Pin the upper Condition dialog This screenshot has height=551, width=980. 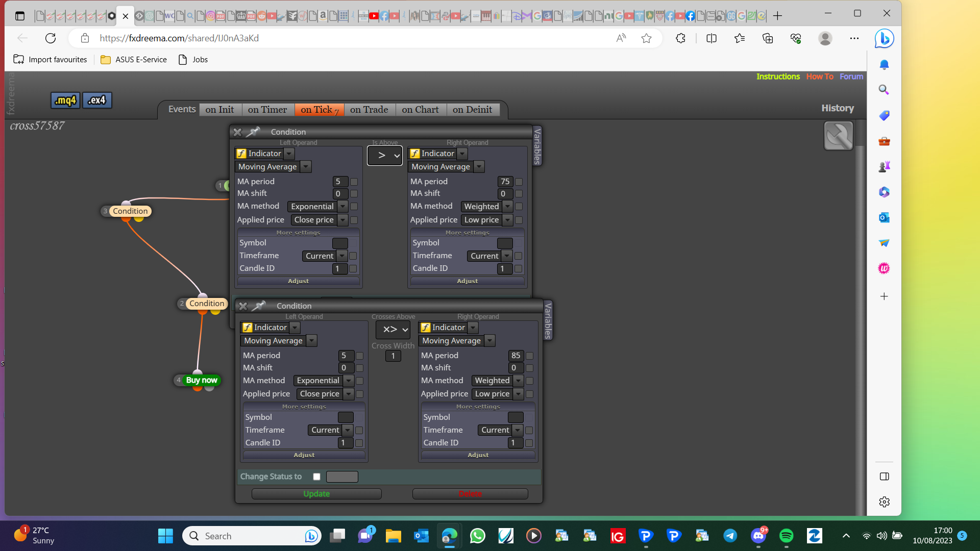[x=253, y=132]
